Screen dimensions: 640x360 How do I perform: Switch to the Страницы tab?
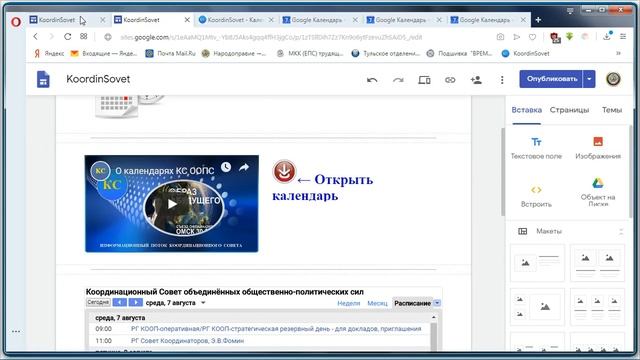[x=569, y=110]
